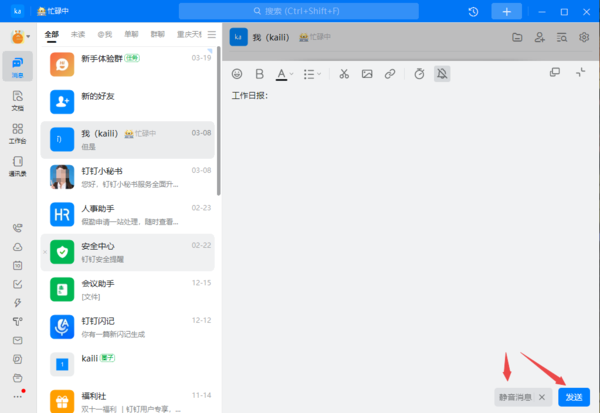Image resolution: width=600 pixels, height=413 pixels.
Task: Expand the list style dropdown
Action: coord(320,74)
